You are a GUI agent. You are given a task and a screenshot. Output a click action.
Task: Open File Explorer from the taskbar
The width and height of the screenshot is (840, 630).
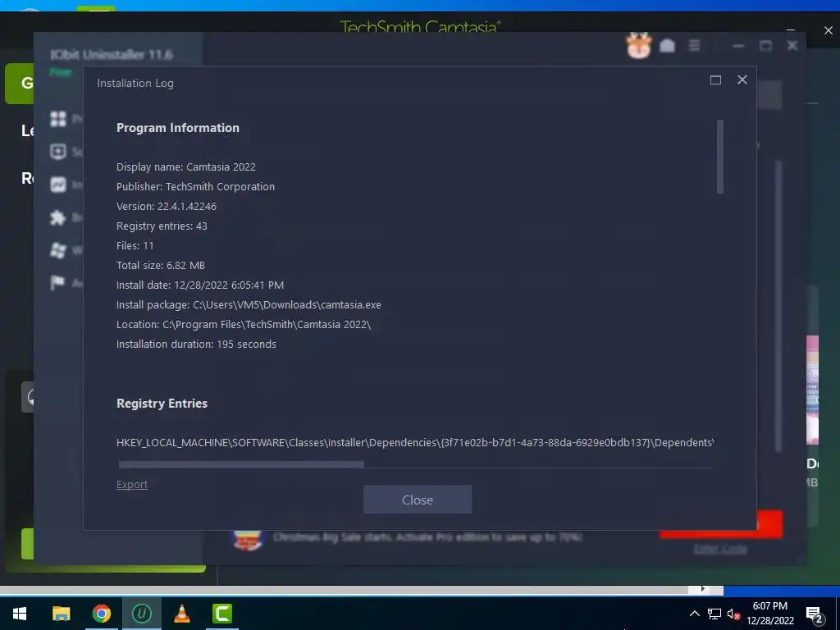[61, 614]
